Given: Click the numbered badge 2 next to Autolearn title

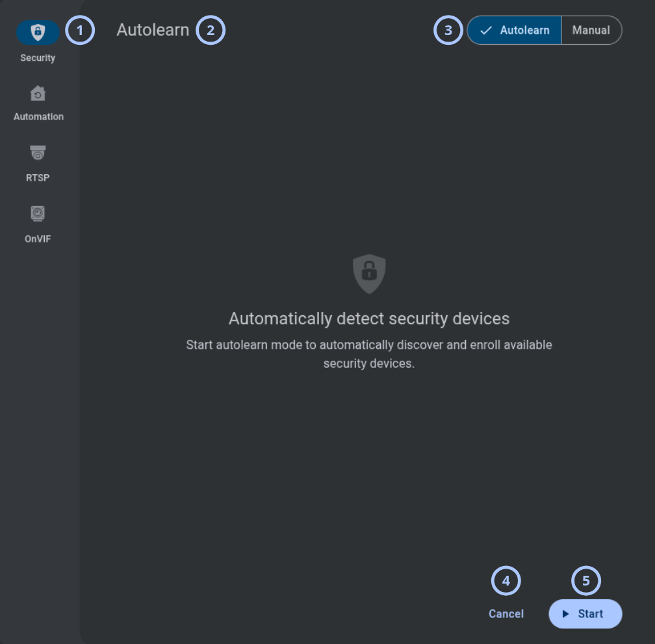Looking at the screenshot, I should pyautogui.click(x=211, y=30).
